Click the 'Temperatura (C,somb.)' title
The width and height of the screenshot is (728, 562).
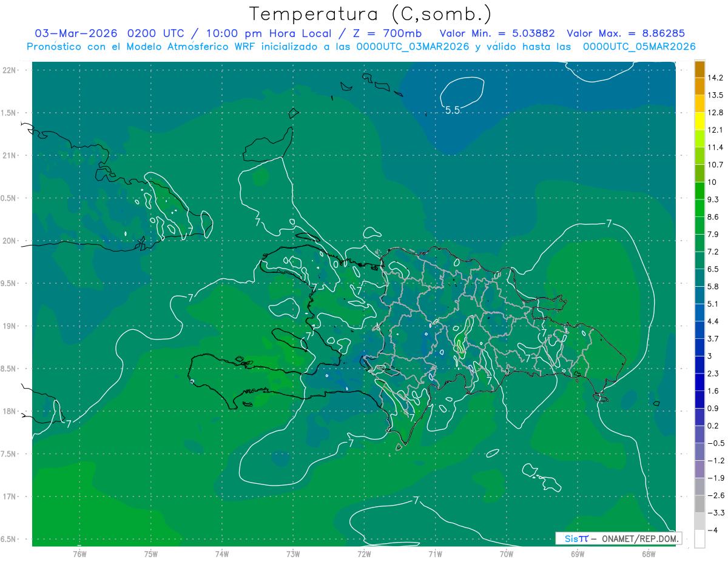coord(370,14)
